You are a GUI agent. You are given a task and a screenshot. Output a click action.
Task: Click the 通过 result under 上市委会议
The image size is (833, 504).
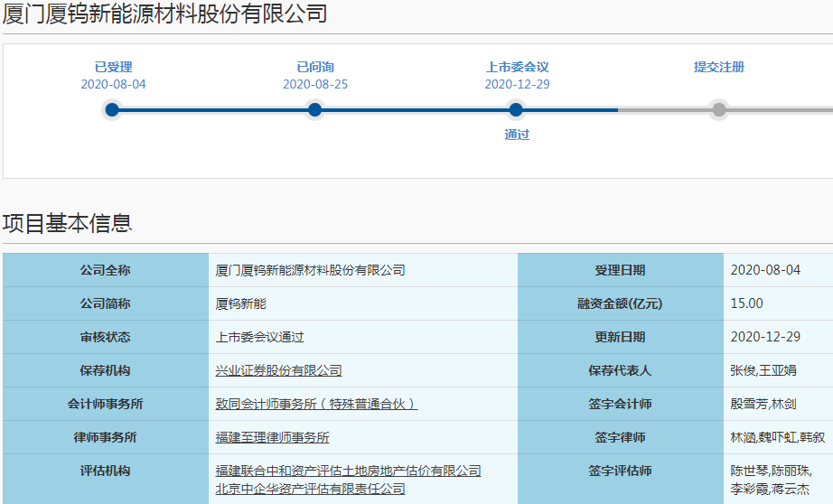click(517, 135)
